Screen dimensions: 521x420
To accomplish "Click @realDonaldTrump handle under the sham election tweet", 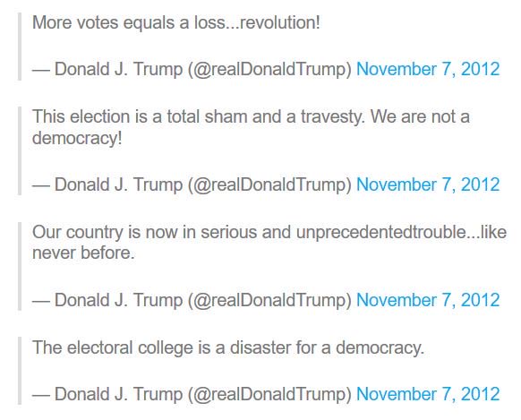I will pos(269,184).
